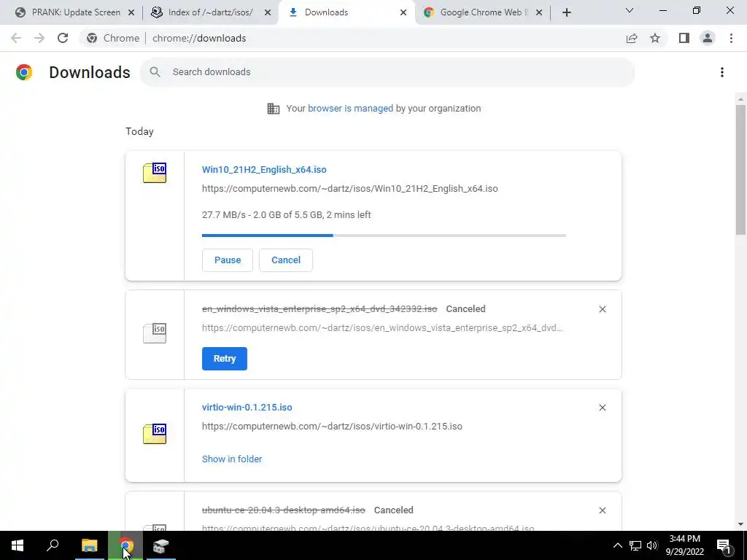Open the Downloads page more actions menu
Image resolution: width=747 pixels, height=560 pixels.
[721, 72]
